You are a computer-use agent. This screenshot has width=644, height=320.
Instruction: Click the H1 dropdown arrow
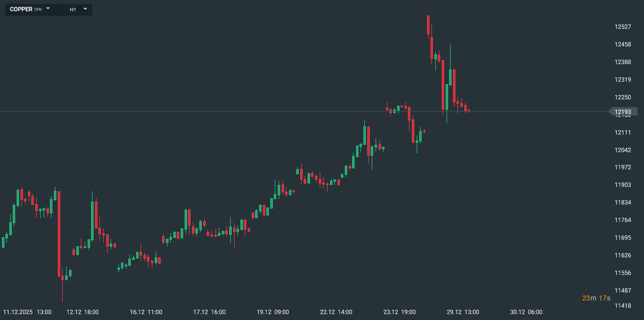85,9
